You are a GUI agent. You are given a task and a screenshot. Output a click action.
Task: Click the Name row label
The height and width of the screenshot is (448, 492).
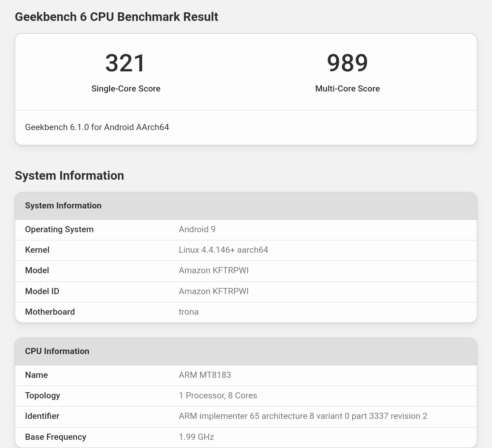point(36,375)
